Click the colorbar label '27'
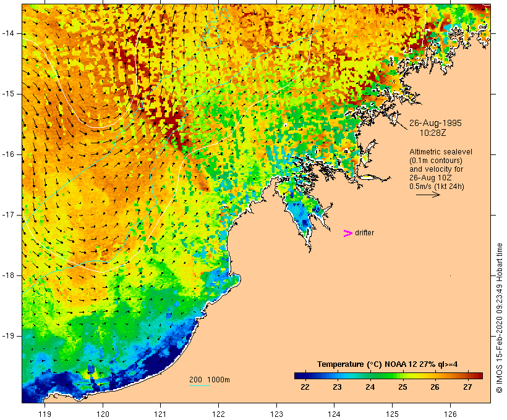This screenshot has height=420, width=507. click(x=467, y=387)
